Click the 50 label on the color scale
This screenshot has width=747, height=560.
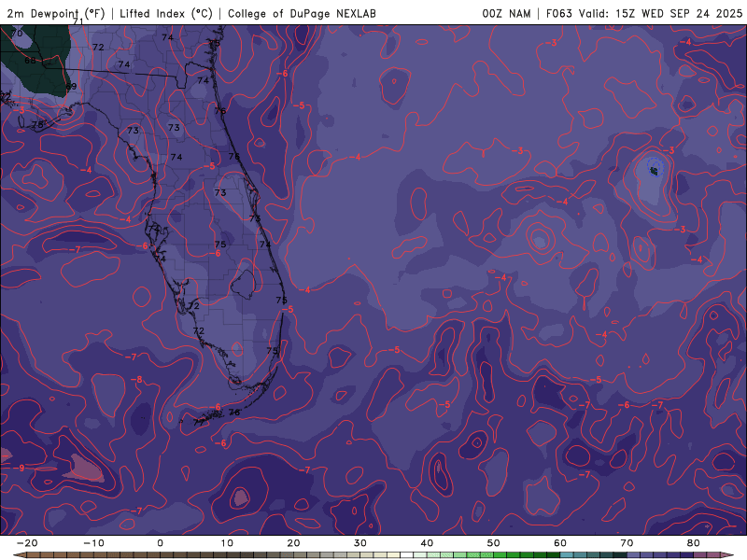[494, 543]
